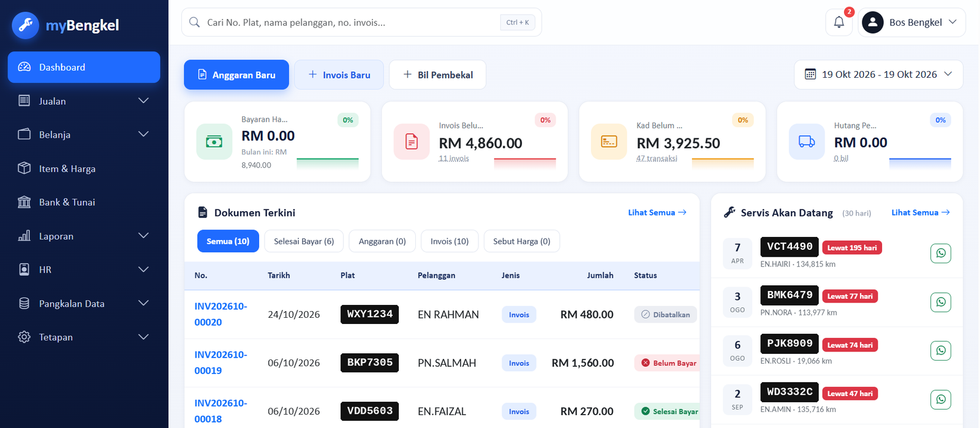Image resolution: width=980 pixels, height=428 pixels.
Task: Click the Item & Harga box icon
Action: click(x=24, y=168)
